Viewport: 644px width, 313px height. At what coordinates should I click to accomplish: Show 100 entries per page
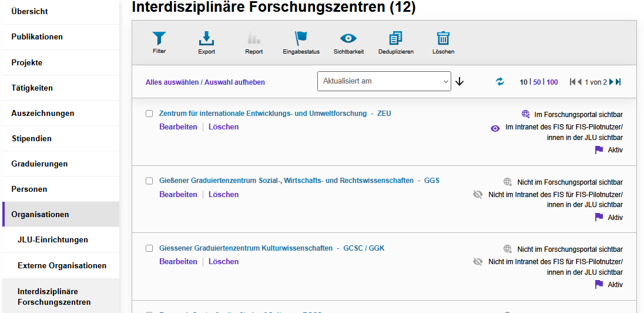pyautogui.click(x=552, y=82)
